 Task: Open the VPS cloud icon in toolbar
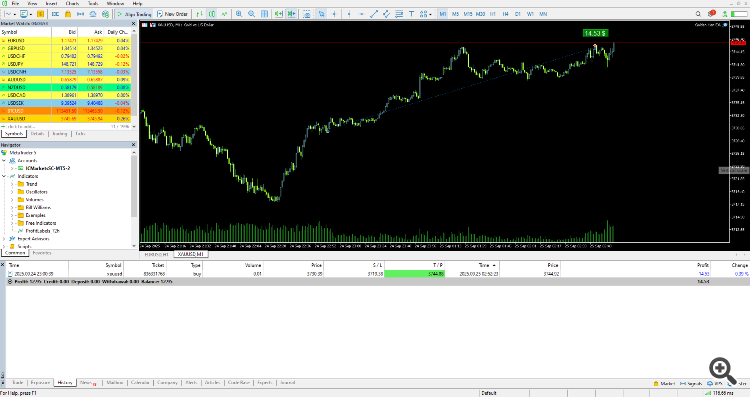(93, 14)
